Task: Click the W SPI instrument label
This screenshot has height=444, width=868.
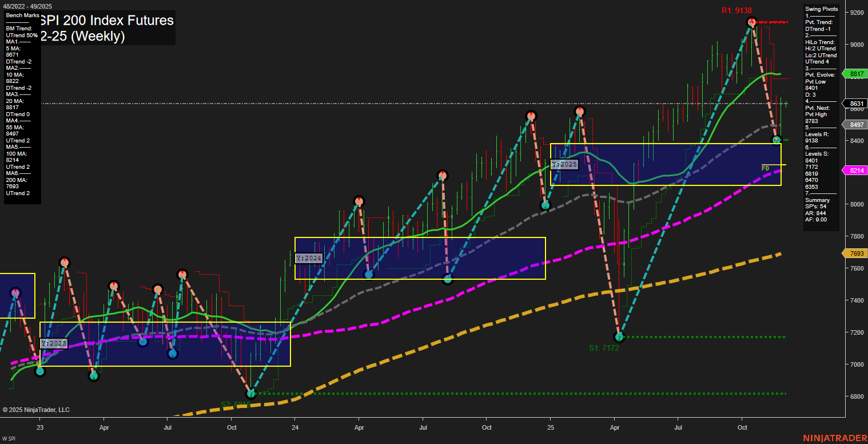Action: pos(8,438)
